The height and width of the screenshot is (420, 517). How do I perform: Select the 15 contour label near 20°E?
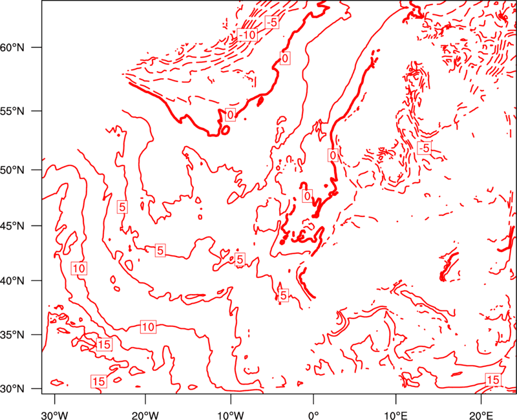tap(493, 380)
